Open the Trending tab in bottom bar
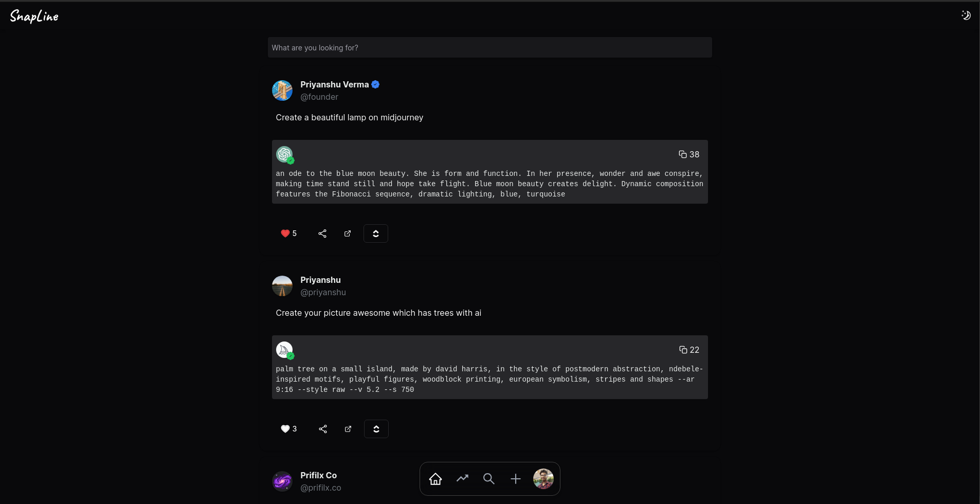The width and height of the screenshot is (980, 504). click(462, 479)
